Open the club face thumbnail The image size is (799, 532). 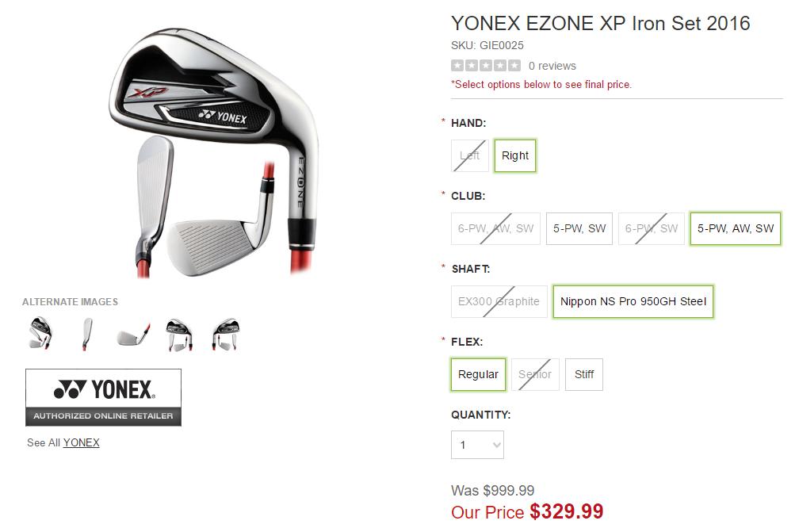tap(133, 334)
